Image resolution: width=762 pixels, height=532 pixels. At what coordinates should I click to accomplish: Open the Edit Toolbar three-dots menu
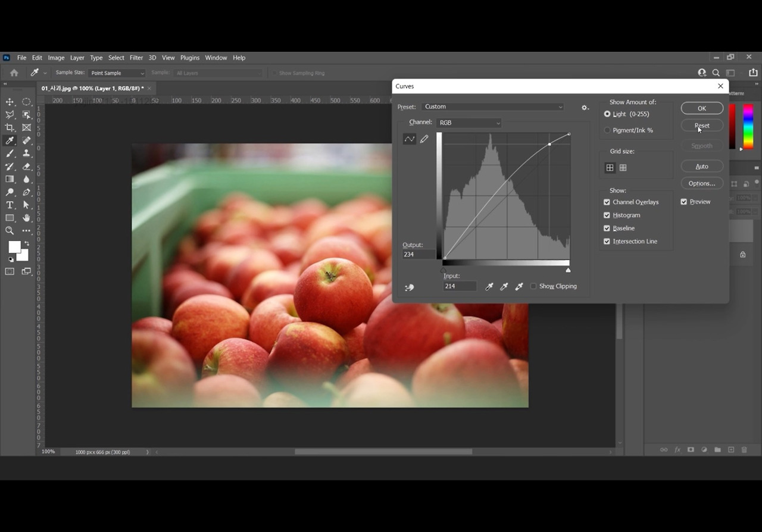[x=27, y=231]
